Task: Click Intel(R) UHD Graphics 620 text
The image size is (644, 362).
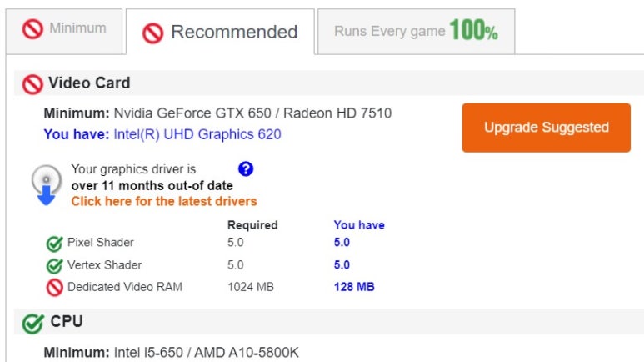Action: [x=197, y=134]
